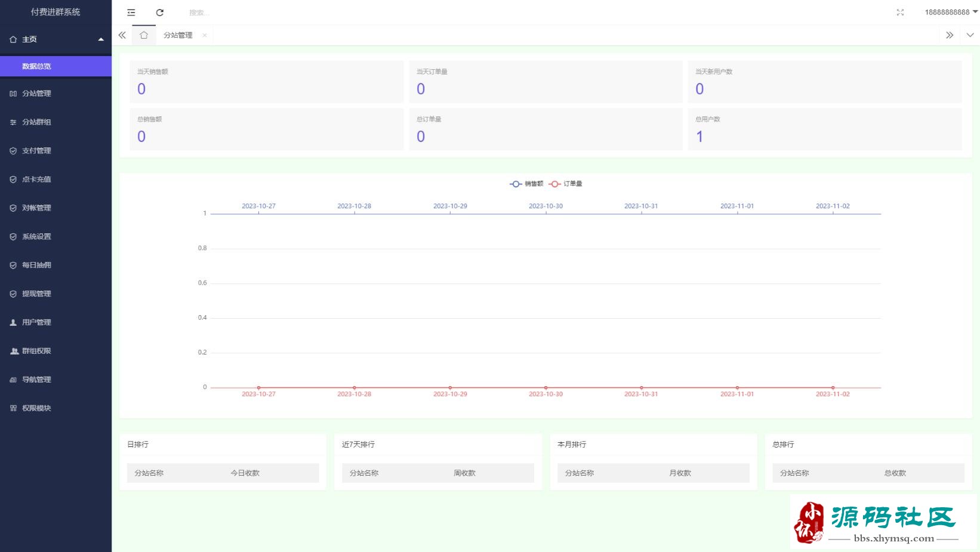Open 导航管理 in the sidebar
The image size is (980, 552).
[56, 380]
